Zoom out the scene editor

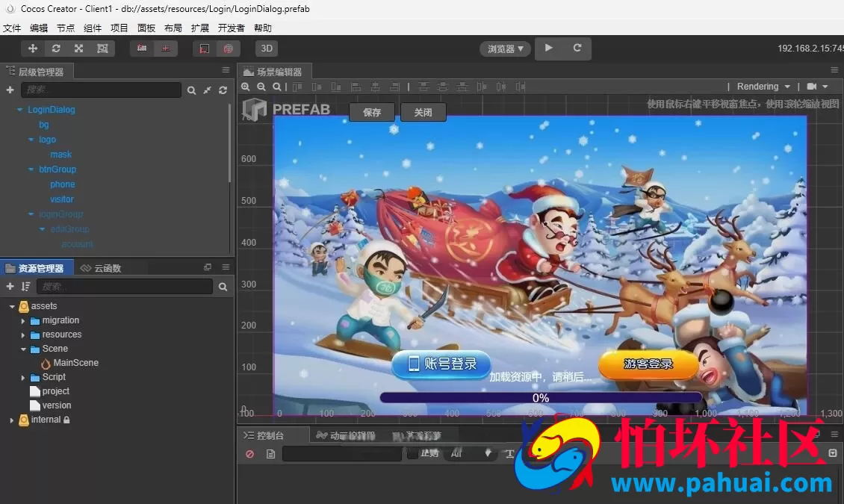click(x=261, y=87)
